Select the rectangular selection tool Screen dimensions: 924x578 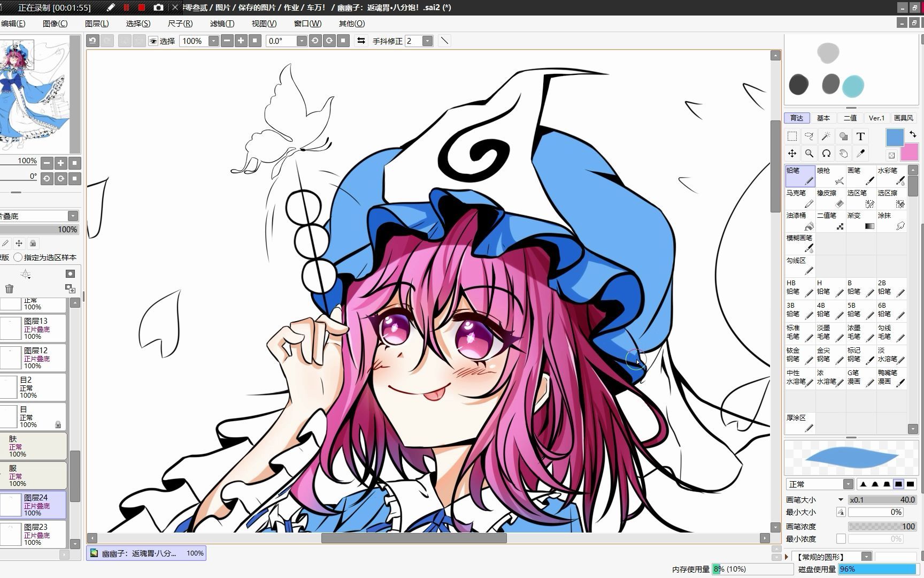click(x=792, y=136)
